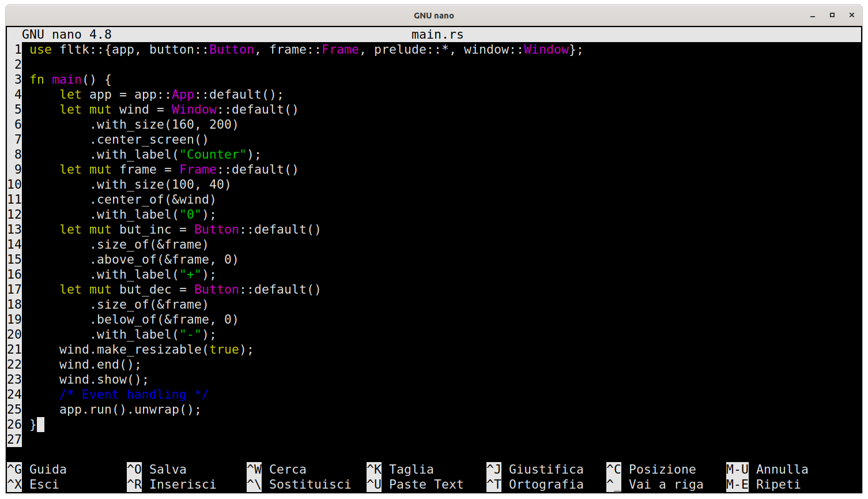Click the GNU nano window title
The image size is (868, 499).
pyautogui.click(x=434, y=16)
